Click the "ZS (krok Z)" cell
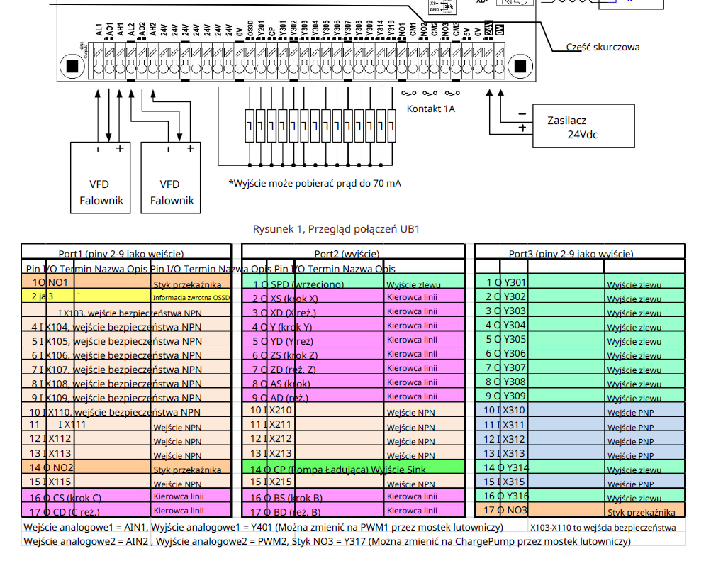Screen dimensions: 728x561 (x=294, y=355)
